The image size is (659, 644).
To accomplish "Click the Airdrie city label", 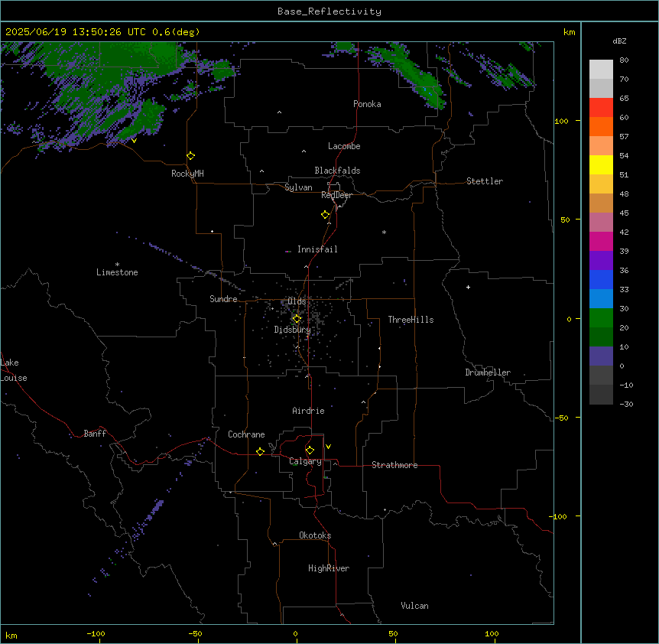I will (x=308, y=411).
